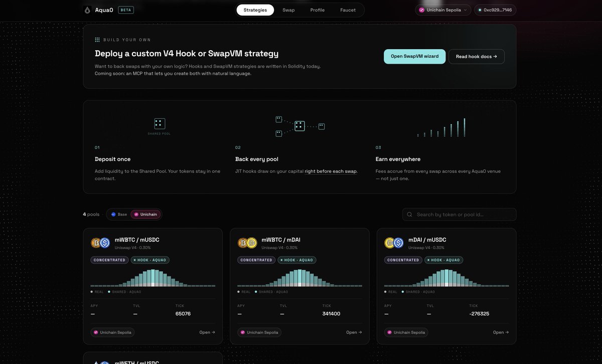Open the Swap tab
This screenshot has height=364, width=602.
click(288, 10)
